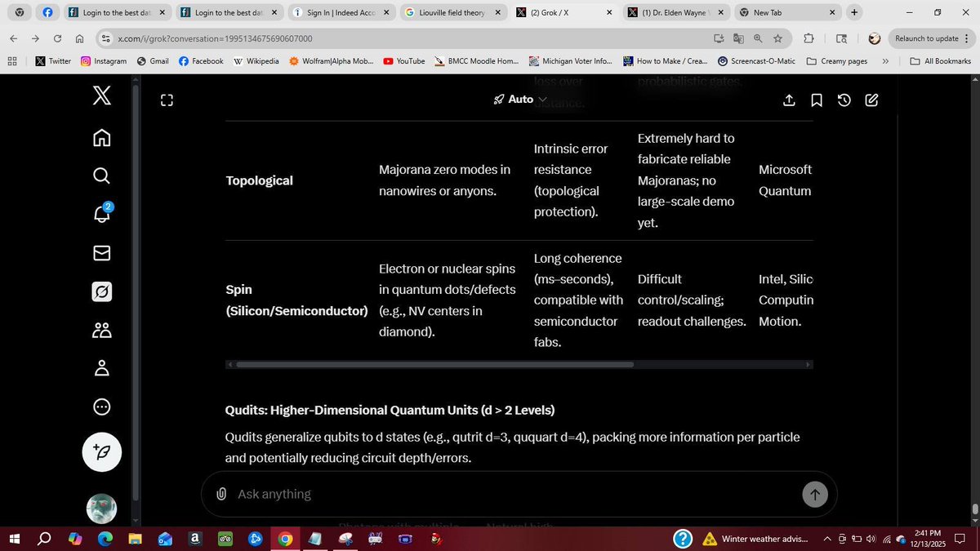Switch to the Facebook browser tab
Image resolution: width=980 pixels, height=551 pixels.
coord(48,13)
